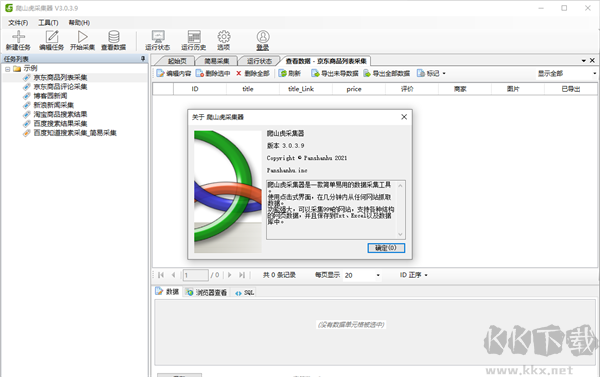Open the tab list dropdown arrow
The image size is (600, 377).
[x=584, y=60]
